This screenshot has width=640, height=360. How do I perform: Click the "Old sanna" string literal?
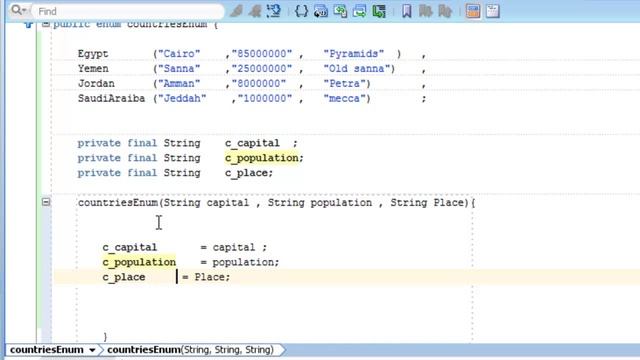click(x=357, y=69)
